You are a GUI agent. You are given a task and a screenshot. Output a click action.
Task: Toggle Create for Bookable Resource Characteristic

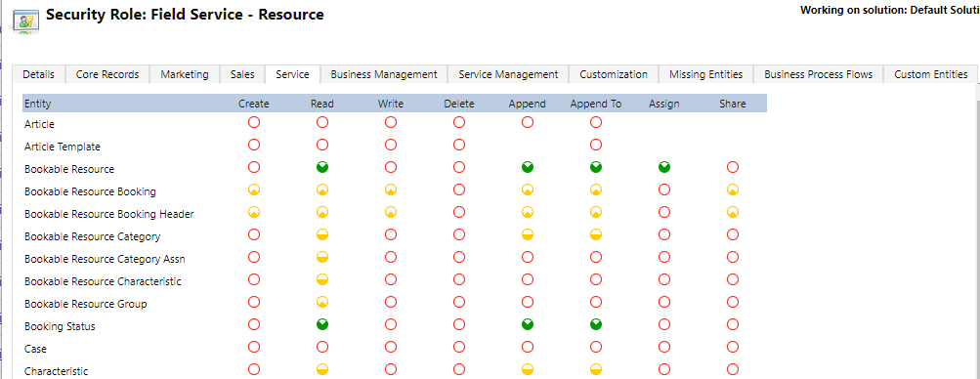[x=254, y=279]
